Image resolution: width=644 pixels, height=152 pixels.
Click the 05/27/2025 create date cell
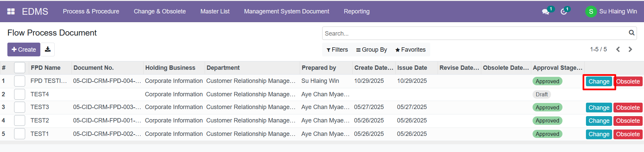click(369, 107)
